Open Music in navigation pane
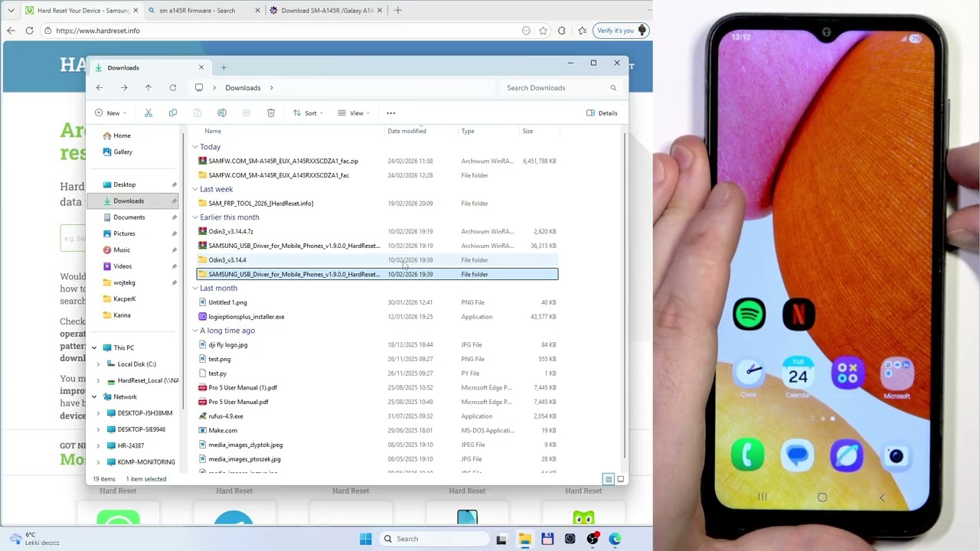This screenshot has width=980, height=551. (122, 250)
